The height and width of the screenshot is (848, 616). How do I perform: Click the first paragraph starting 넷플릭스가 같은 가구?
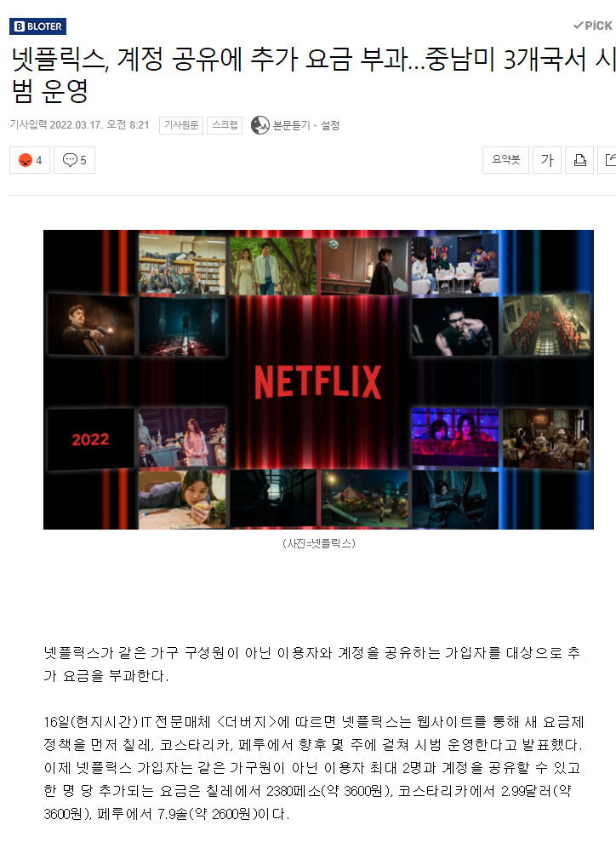pos(312,664)
